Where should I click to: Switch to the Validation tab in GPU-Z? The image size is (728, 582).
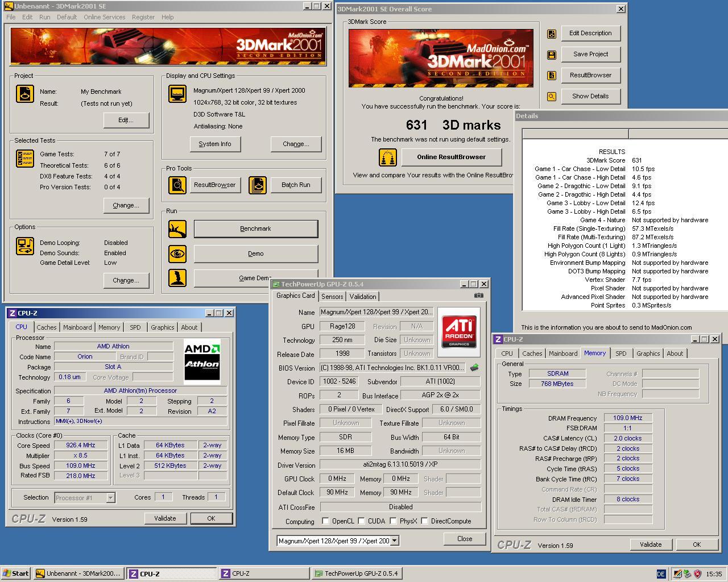(363, 297)
